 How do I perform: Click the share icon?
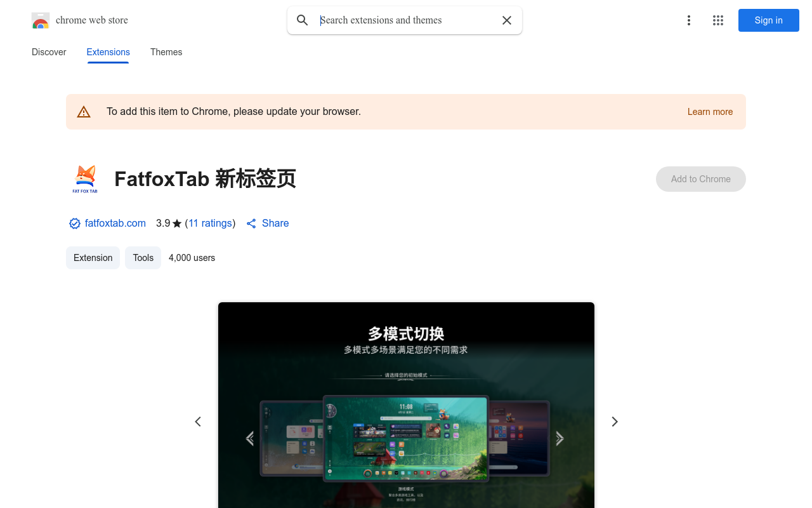251,224
